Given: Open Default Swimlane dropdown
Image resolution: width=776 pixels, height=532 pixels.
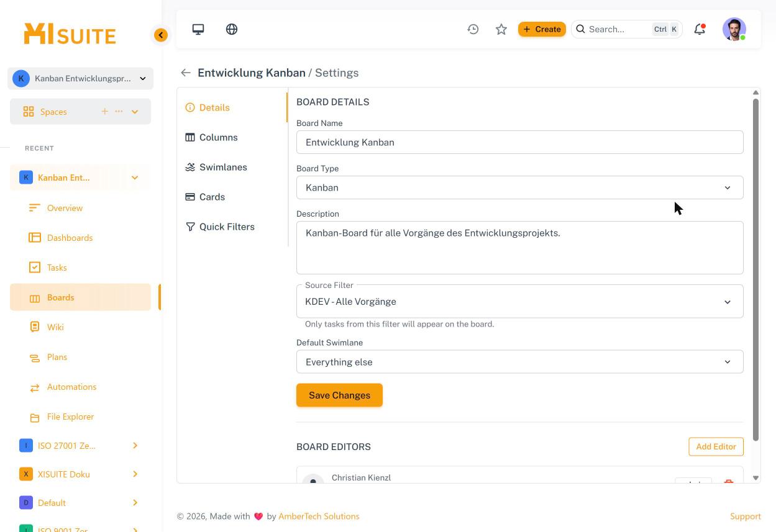Looking at the screenshot, I should pyautogui.click(x=519, y=362).
